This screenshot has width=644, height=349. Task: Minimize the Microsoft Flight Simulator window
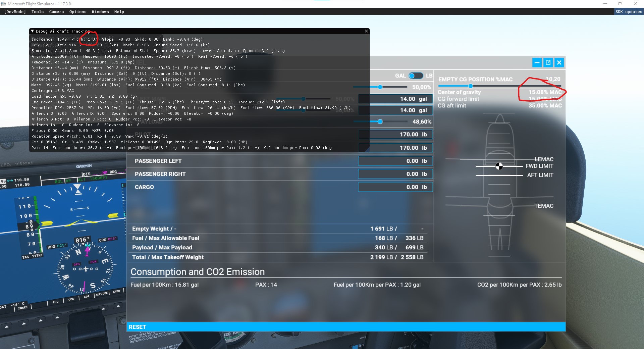pos(605,4)
